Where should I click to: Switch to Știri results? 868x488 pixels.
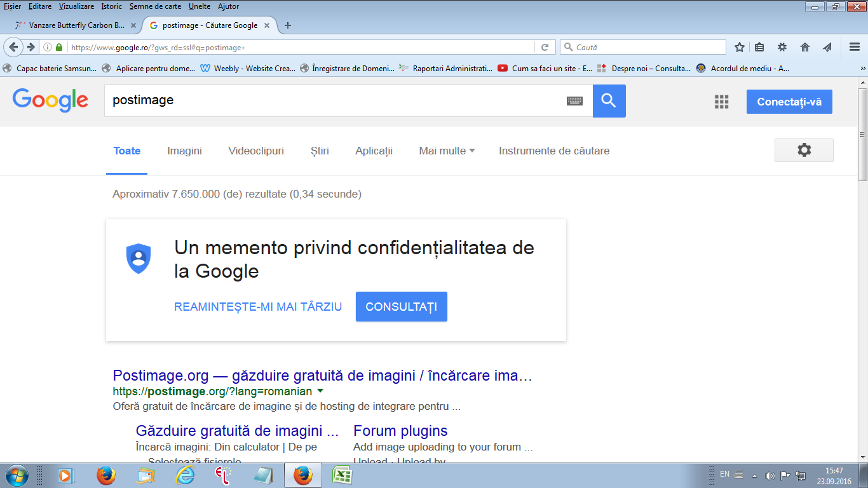pyautogui.click(x=320, y=151)
